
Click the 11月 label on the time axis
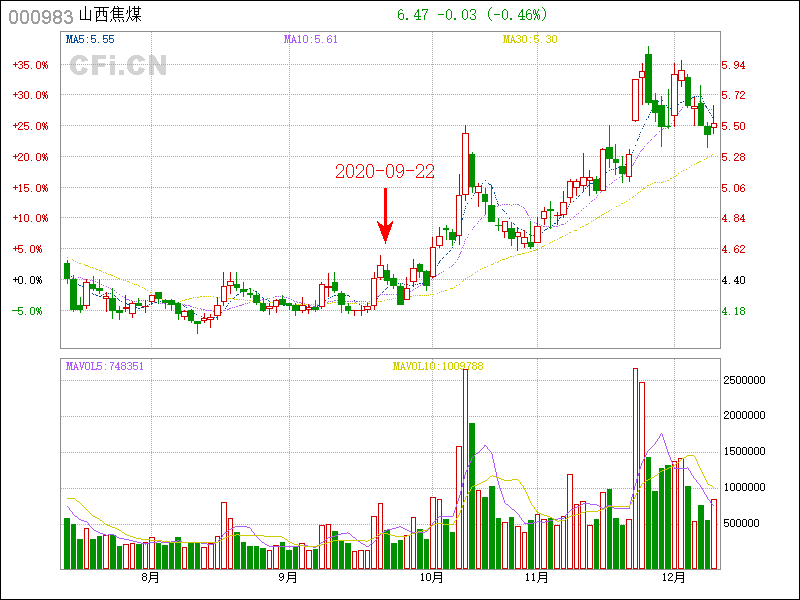pos(536,577)
